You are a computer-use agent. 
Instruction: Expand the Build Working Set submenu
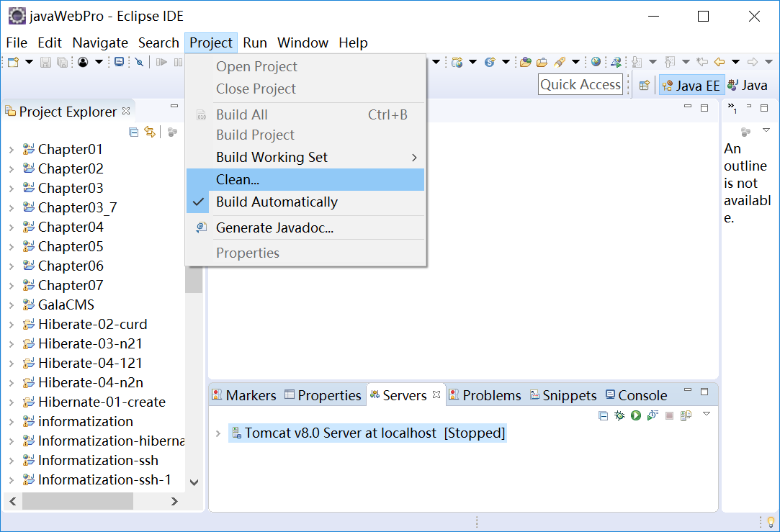[x=414, y=158]
